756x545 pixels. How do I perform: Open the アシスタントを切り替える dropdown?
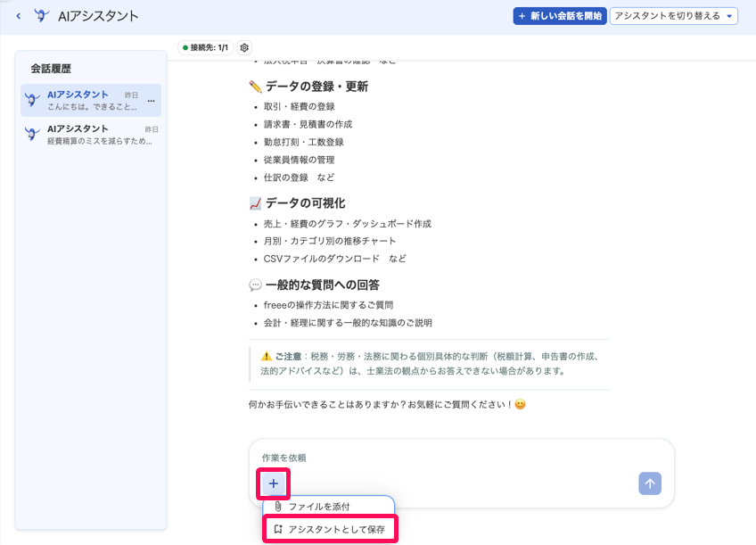coord(674,16)
